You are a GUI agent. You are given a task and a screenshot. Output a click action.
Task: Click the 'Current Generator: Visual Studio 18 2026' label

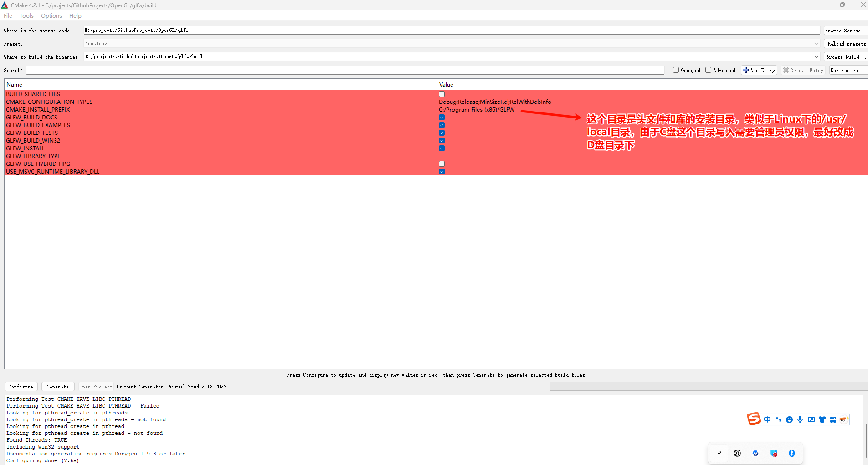[x=171, y=387]
